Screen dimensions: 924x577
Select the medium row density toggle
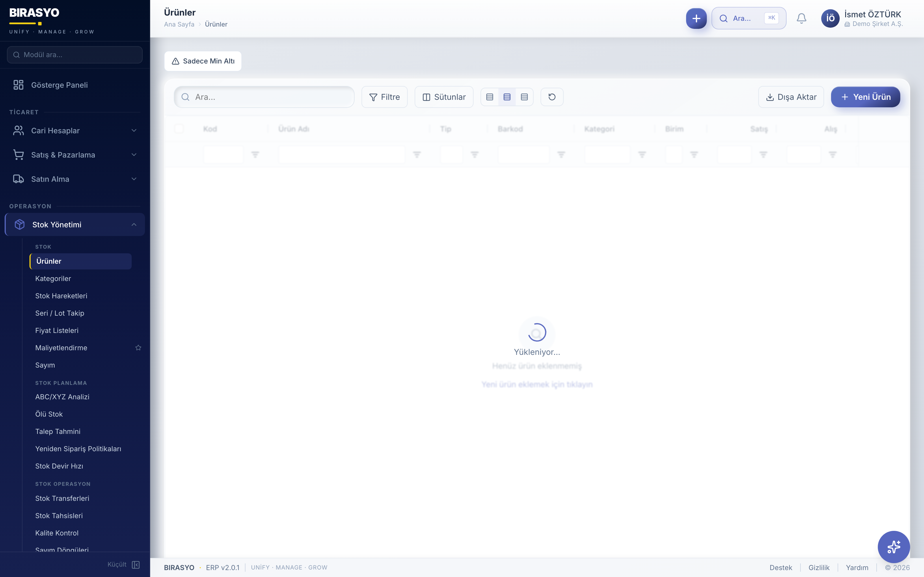tap(507, 97)
